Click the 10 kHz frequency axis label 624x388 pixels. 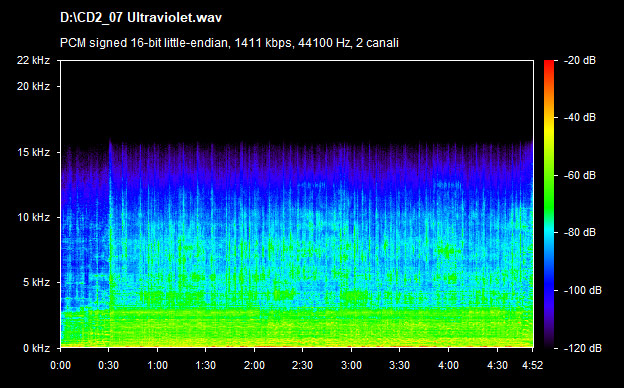pos(33,217)
